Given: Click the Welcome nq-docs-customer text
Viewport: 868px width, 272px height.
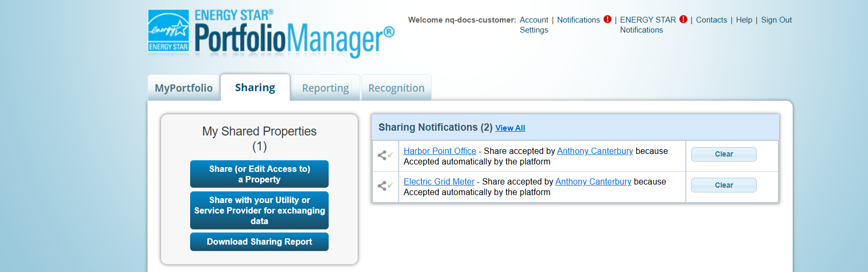Looking at the screenshot, I should point(462,20).
